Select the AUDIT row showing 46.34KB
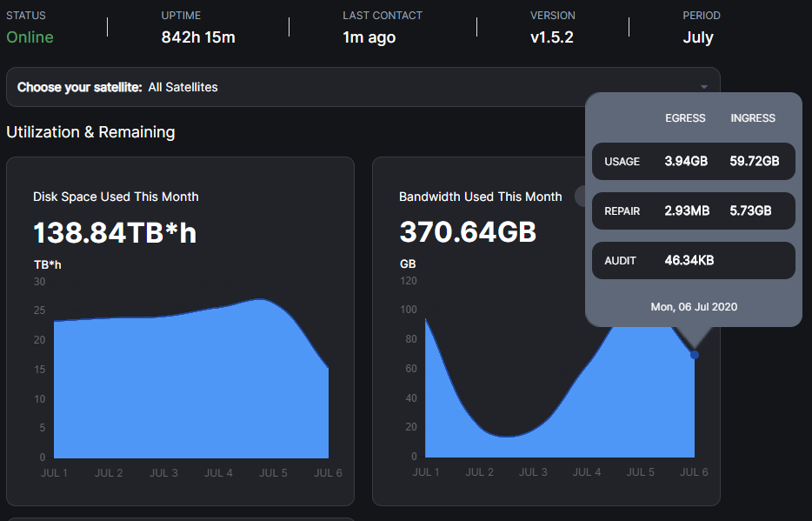This screenshot has height=521, width=812. [694, 261]
